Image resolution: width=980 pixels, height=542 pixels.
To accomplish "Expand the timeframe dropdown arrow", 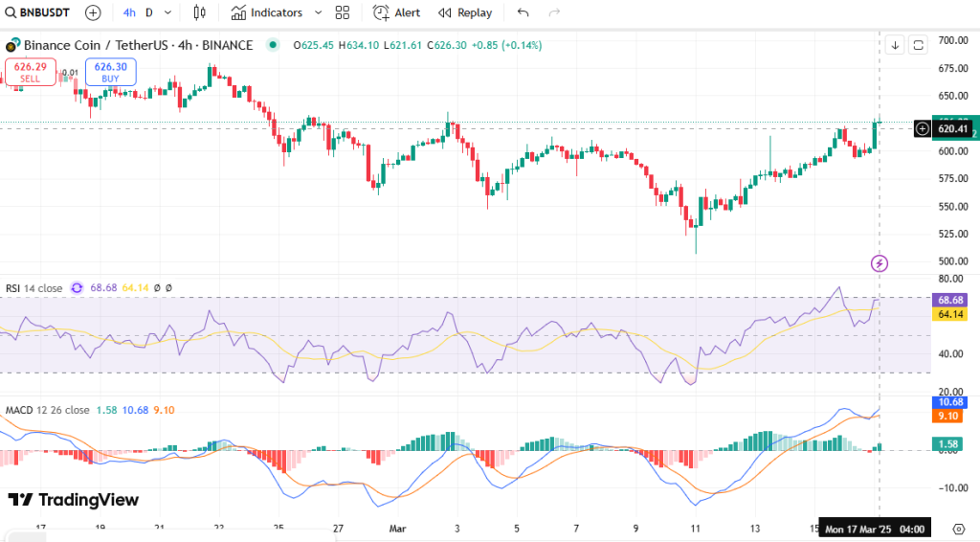I will click(167, 12).
